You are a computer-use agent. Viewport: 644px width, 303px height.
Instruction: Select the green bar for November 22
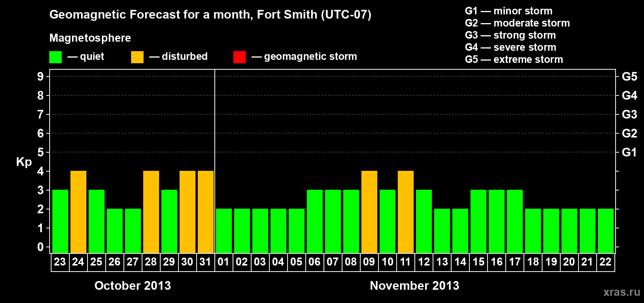pyautogui.click(x=606, y=231)
